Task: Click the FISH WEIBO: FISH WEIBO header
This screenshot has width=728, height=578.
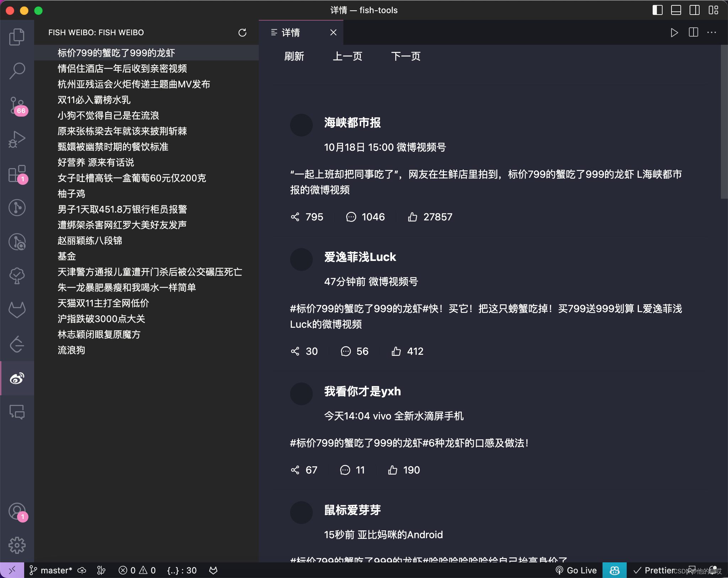Action: point(96,33)
